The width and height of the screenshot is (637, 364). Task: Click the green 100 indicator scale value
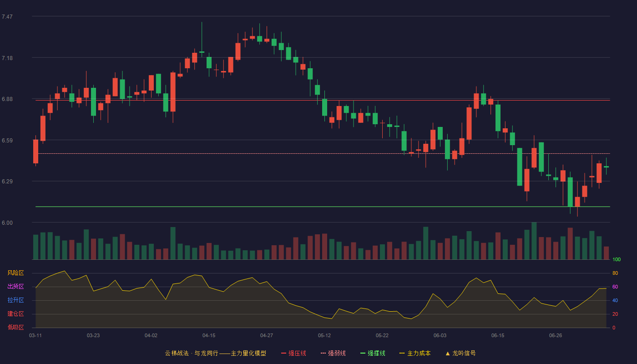coord(617,260)
